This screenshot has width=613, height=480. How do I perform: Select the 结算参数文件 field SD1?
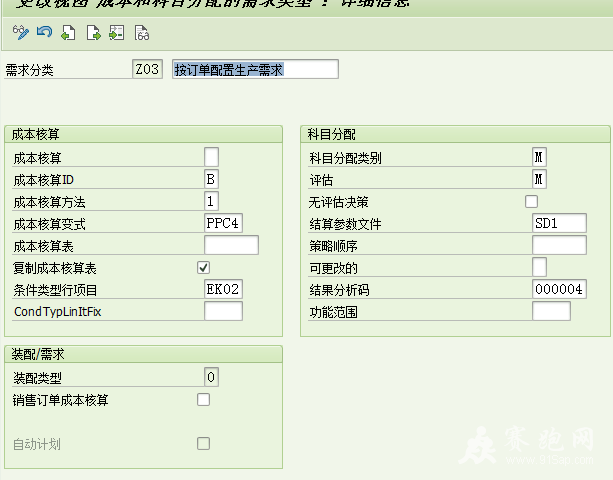(x=559, y=223)
